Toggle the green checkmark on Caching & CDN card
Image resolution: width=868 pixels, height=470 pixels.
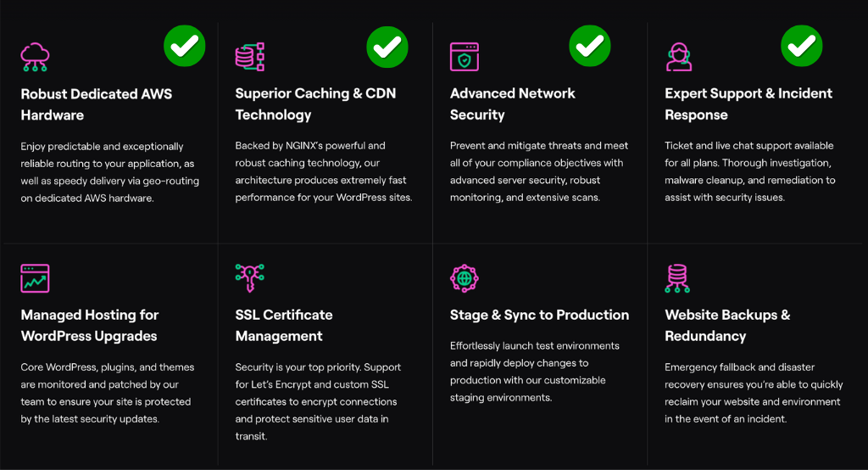tap(387, 46)
